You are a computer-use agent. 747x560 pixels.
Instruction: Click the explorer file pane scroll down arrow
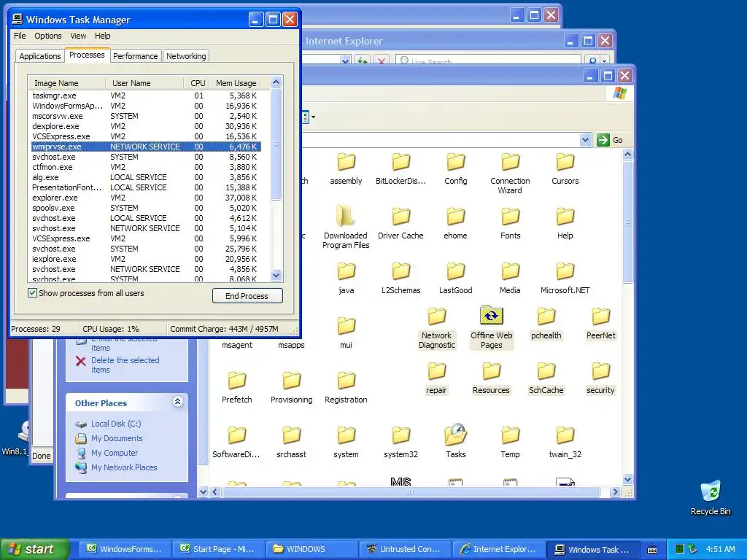coord(628,480)
